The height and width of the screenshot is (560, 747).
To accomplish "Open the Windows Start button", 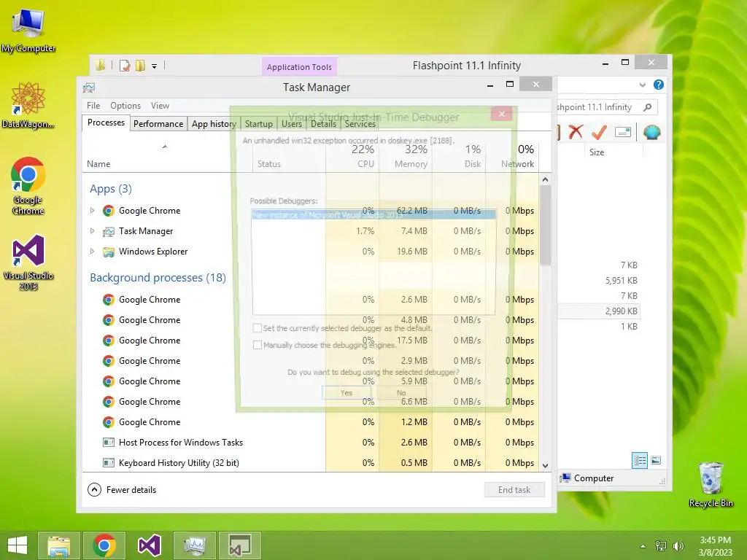I will point(18,545).
